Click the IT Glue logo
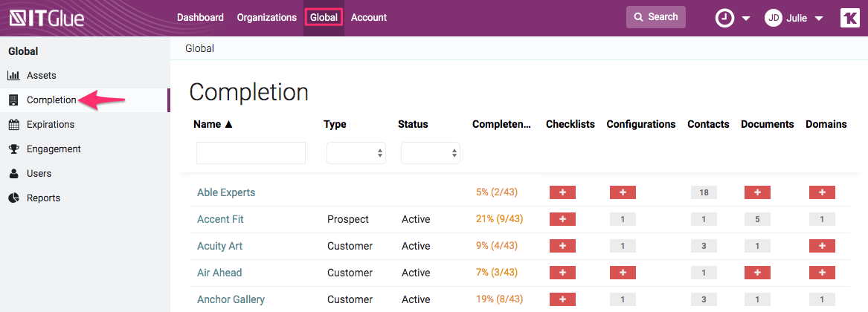The image size is (868, 312). click(x=46, y=18)
